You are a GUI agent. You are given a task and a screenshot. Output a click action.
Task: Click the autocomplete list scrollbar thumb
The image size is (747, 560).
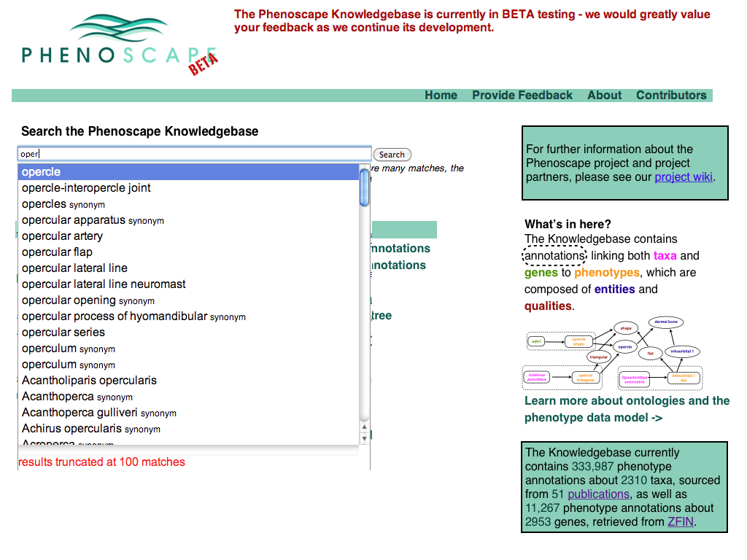tap(365, 187)
